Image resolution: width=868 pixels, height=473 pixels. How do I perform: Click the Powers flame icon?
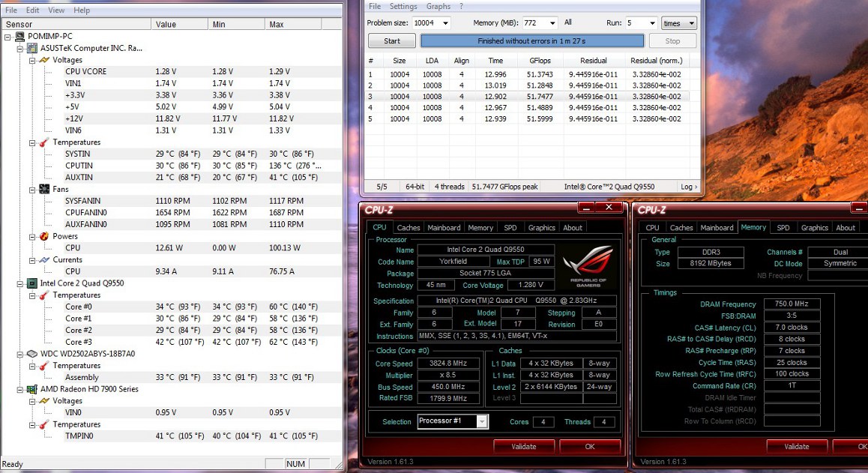click(x=45, y=236)
